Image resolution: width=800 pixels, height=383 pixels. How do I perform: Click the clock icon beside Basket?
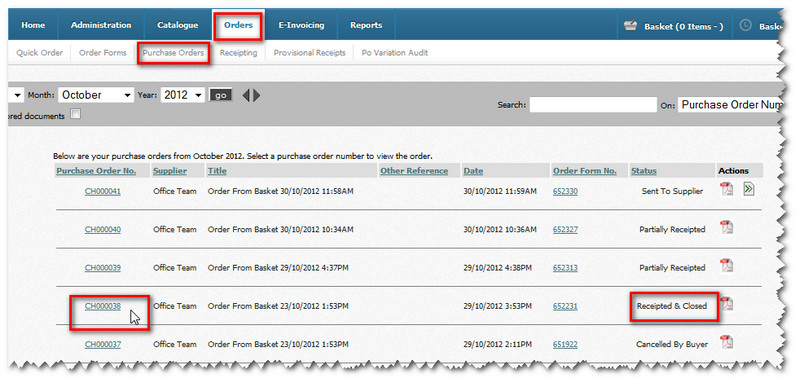[x=745, y=25]
